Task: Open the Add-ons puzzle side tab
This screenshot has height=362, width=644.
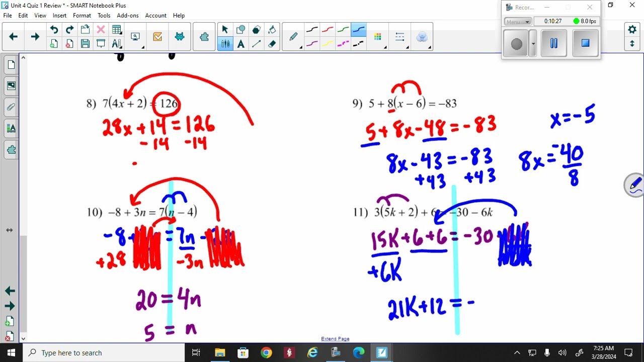Action: coord(11,149)
